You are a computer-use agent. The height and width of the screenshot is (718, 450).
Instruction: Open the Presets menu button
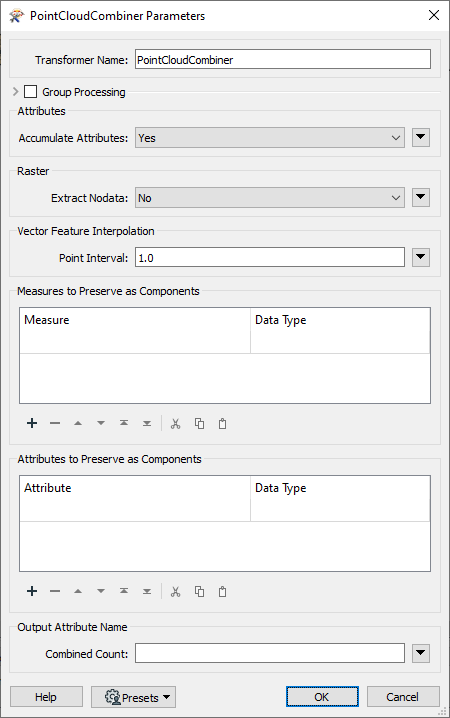point(133,697)
